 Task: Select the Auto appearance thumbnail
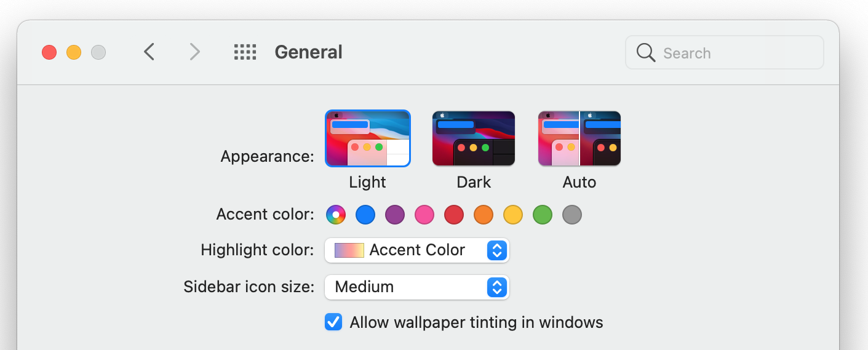pos(579,138)
